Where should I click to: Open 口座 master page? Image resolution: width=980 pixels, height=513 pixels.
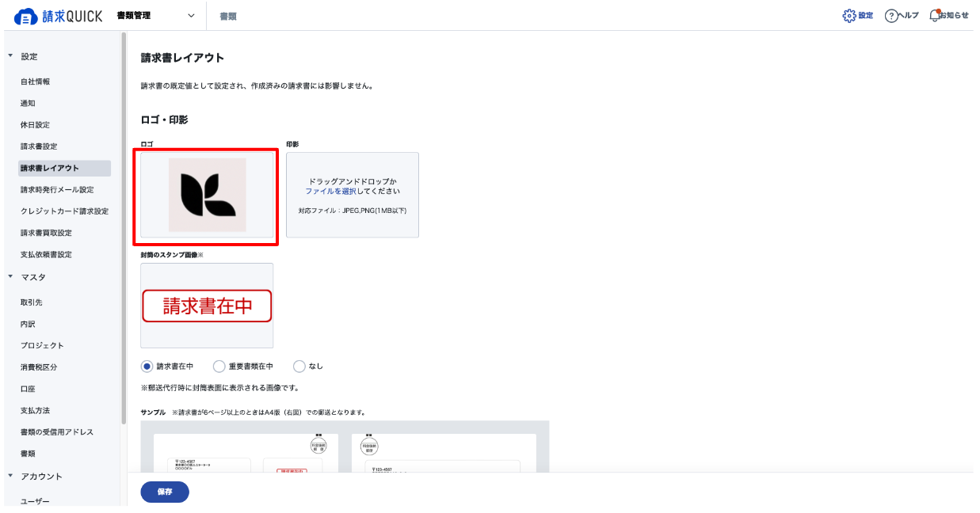click(28, 389)
